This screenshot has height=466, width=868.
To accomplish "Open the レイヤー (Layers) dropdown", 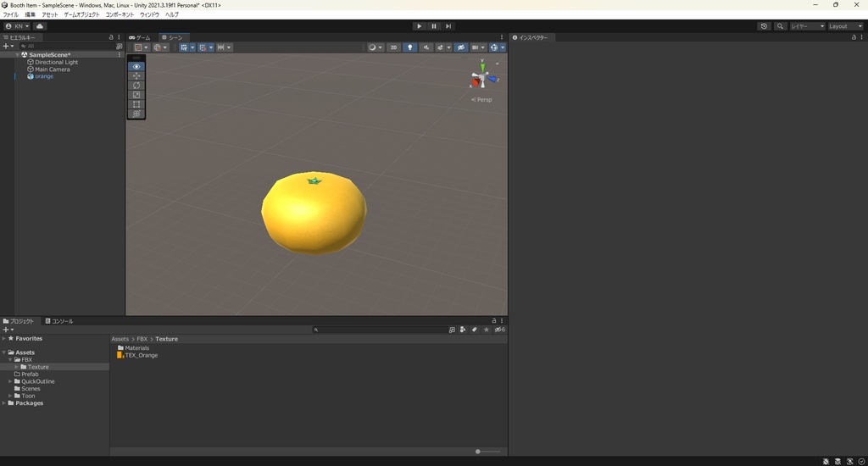I will [807, 26].
